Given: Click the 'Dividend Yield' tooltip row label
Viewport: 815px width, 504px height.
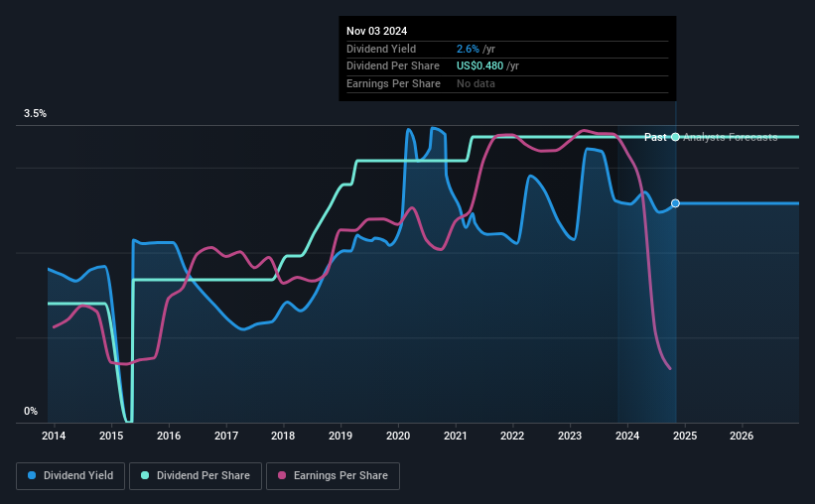Looking at the screenshot, I should pos(381,49).
